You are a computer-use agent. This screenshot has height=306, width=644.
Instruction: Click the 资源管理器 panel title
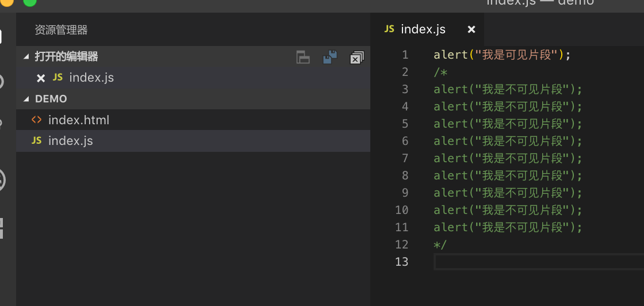pyautogui.click(x=61, y=30)
